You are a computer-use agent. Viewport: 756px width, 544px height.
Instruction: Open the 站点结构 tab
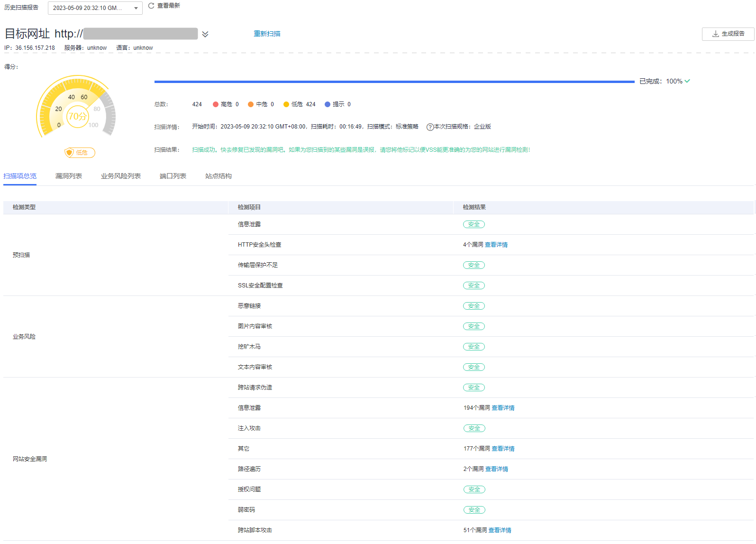(x=219, y=176)
